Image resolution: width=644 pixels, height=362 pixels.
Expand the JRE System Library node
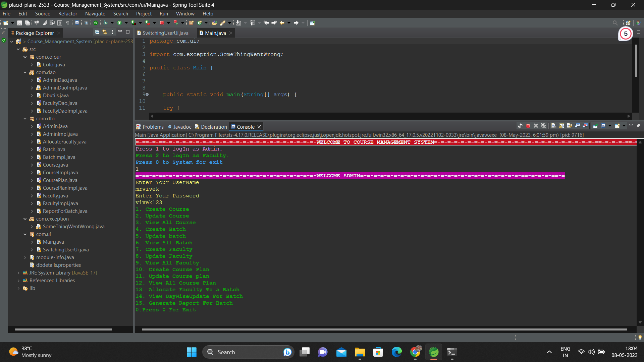point(18,273)
